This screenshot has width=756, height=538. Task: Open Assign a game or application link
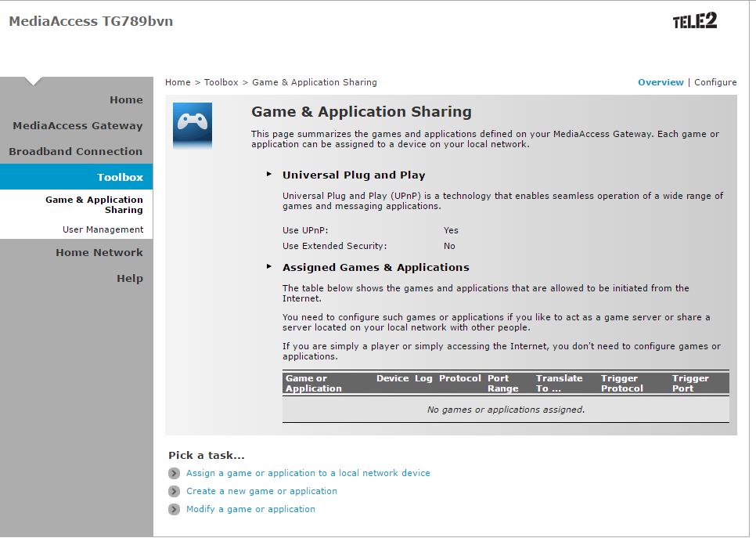click(x=308, y=473)
